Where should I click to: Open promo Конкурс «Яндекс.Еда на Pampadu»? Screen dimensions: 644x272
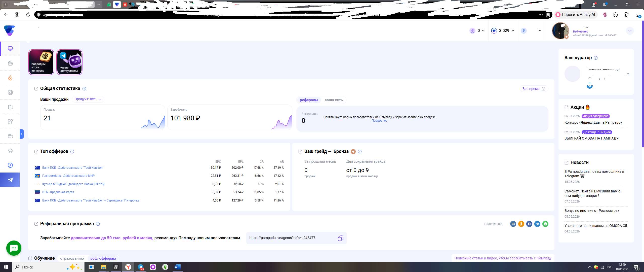tap(593, 123)
